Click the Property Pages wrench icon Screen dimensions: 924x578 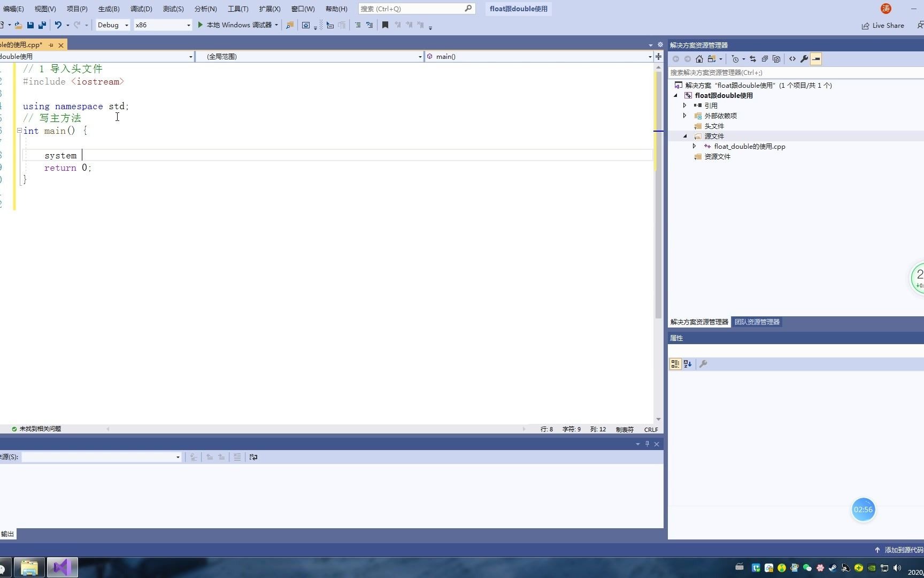click(x=703, y=364)
